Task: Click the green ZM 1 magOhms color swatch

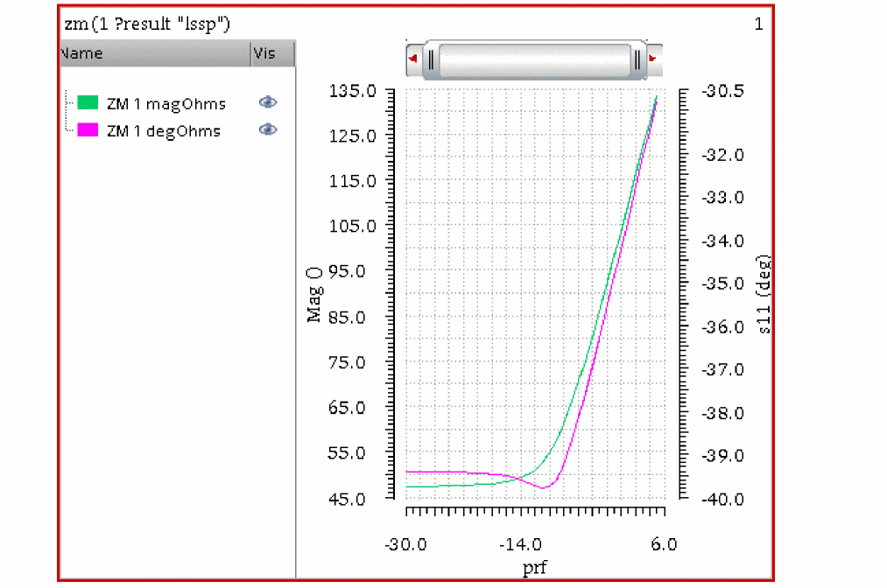Action: 88,102
